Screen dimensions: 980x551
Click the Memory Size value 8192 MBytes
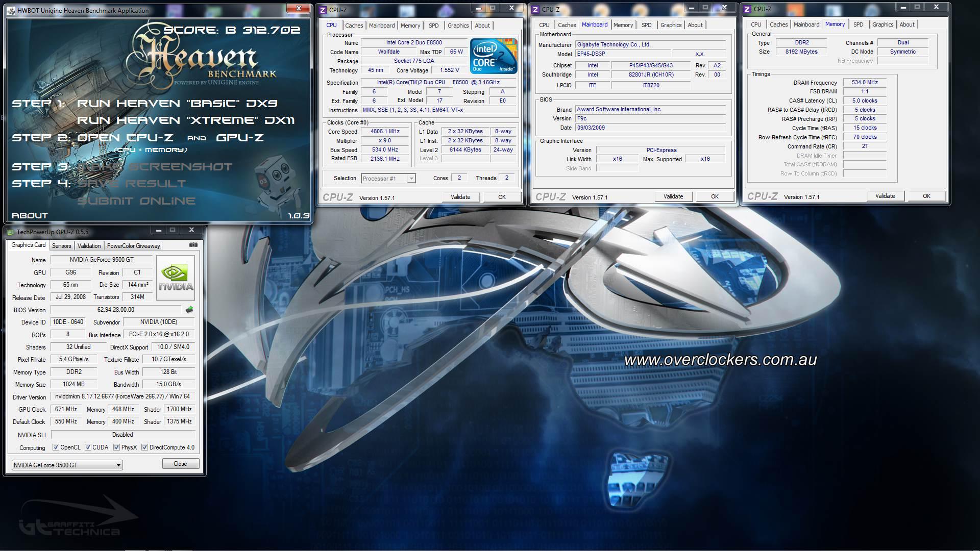[x=801, y=52]
